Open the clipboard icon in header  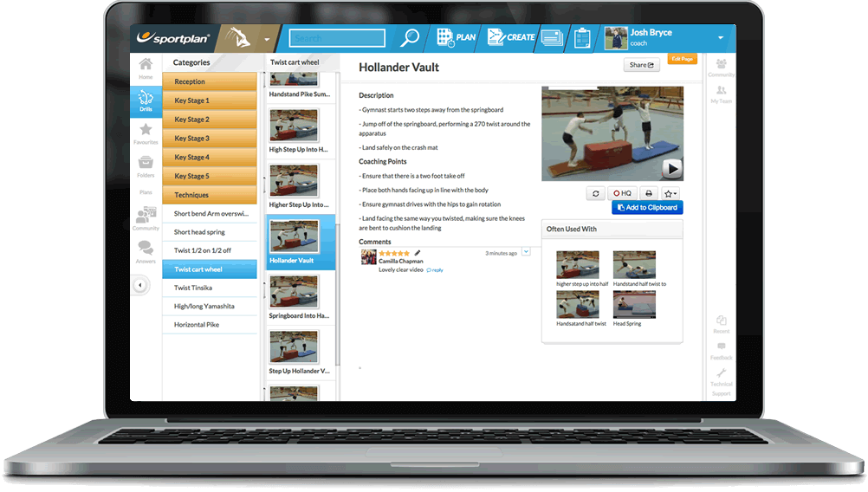pyautogui.click(x=582, y=37)
